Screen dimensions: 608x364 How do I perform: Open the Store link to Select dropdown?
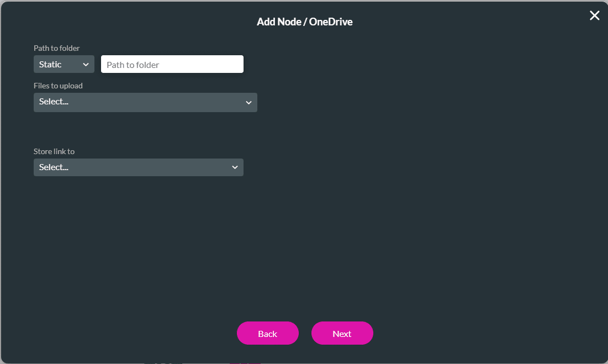pos(138,167)
